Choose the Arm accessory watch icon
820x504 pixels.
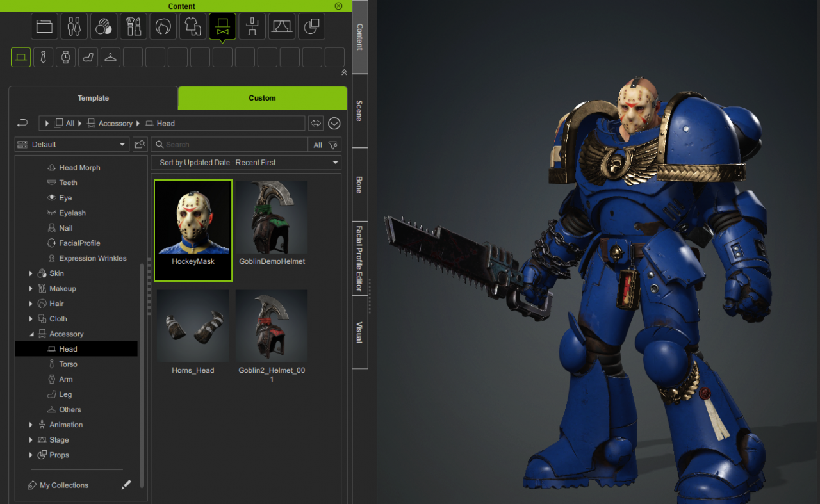(66, 57)
